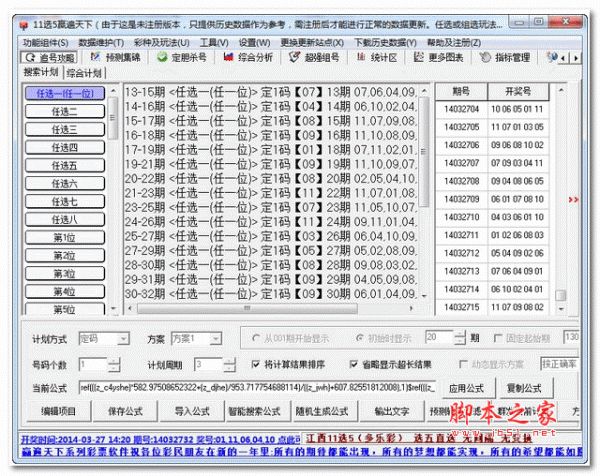Image resolution: width=600 pixels, height=476 pixels.
Task: Select the 任选二 button
Action: [x=65, y=111]
